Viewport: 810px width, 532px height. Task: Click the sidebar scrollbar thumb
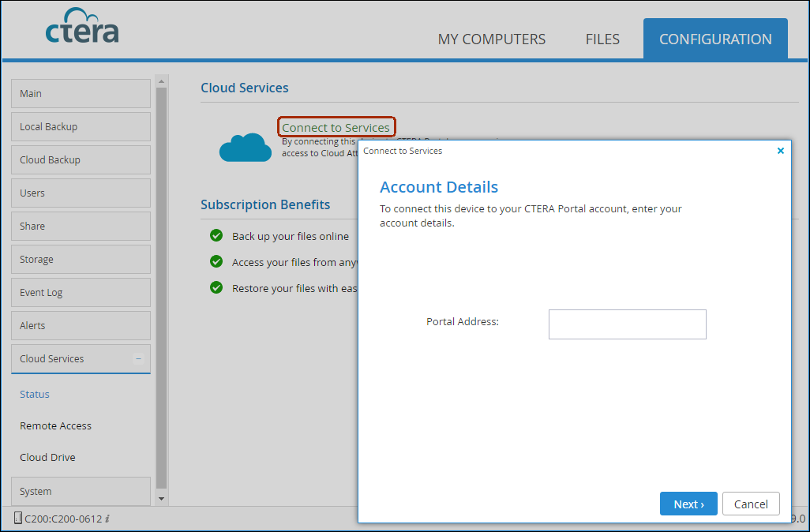click(161, 288)
